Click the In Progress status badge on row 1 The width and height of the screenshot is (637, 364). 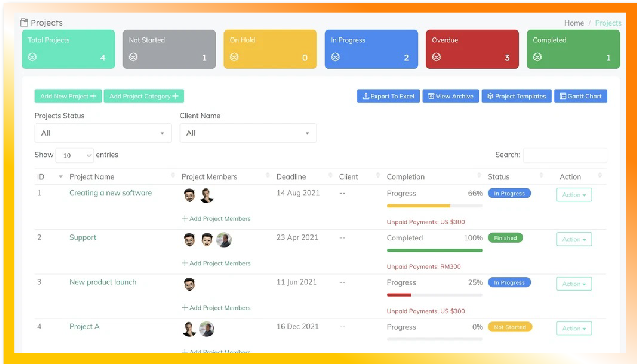[509, 193]
